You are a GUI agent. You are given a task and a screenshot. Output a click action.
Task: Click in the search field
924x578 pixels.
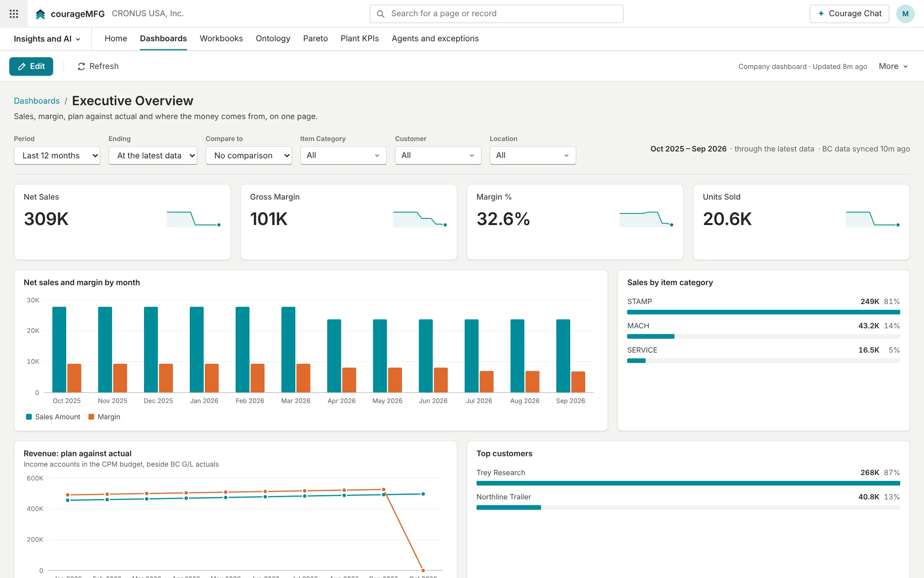point(496,14)
